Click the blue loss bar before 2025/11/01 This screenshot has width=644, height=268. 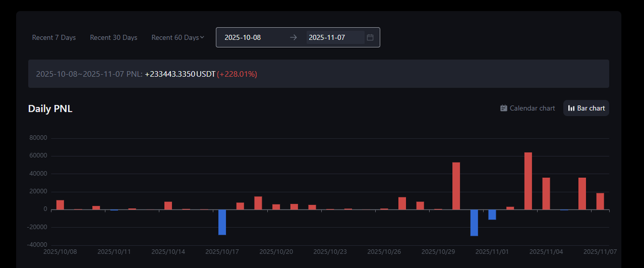click(x=474, y=222)
